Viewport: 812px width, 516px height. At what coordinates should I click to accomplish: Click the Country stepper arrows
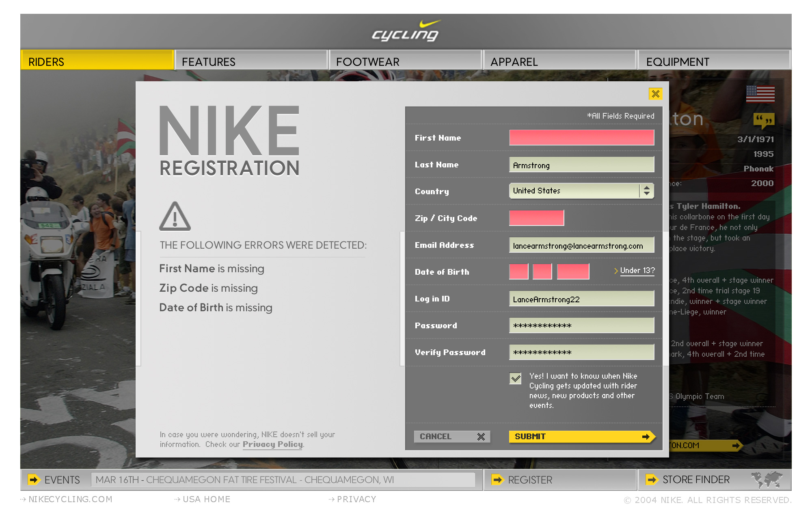coord(647,191)
